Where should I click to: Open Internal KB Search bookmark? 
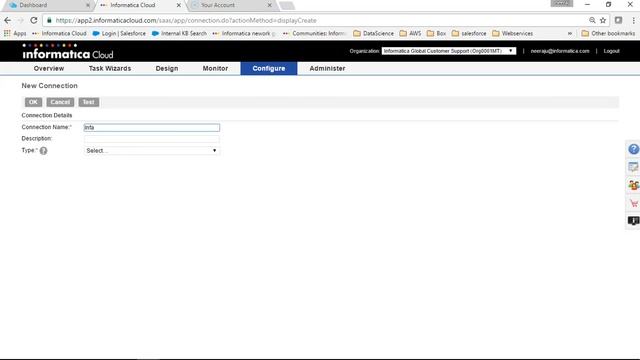[x=179, y=33]
